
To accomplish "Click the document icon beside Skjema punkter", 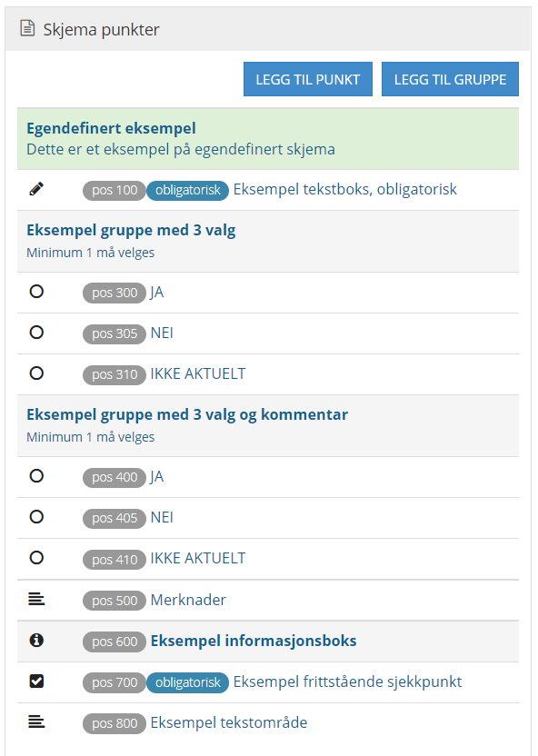I will [x=27, y=28].
